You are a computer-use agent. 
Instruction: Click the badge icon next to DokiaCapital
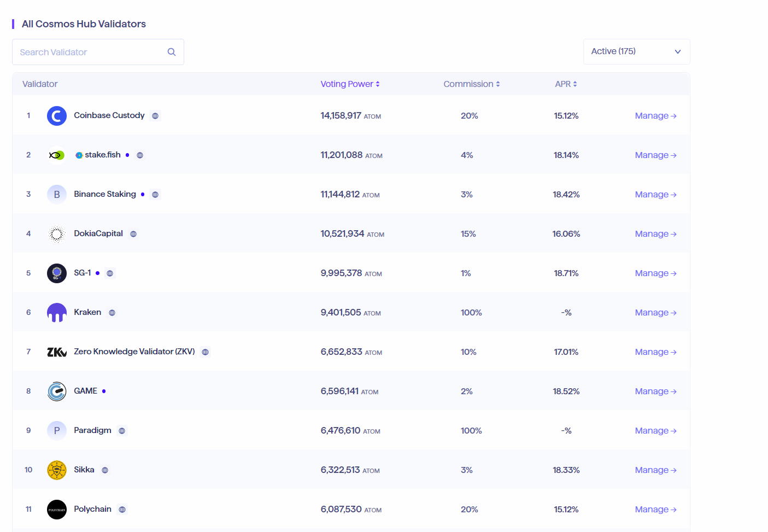(x=133, y=234)
